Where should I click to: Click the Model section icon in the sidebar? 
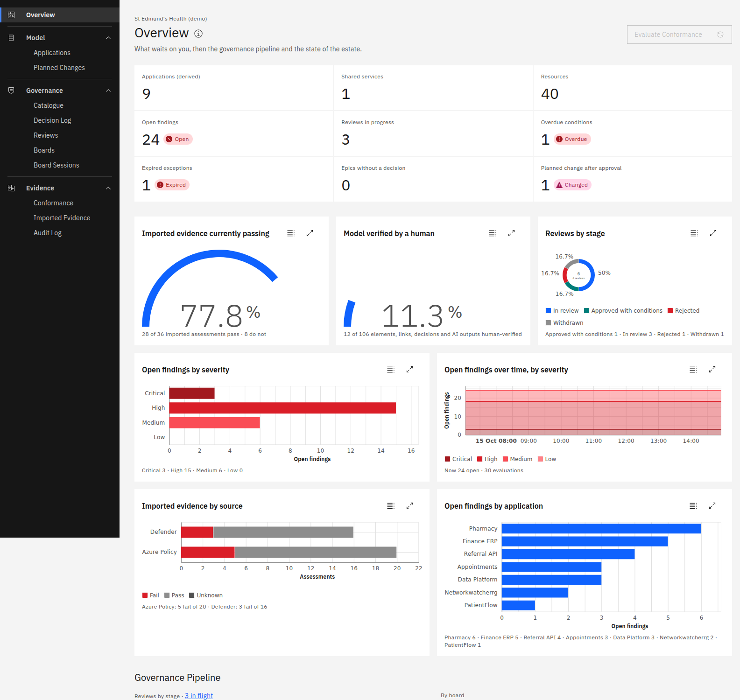(11, 38)
